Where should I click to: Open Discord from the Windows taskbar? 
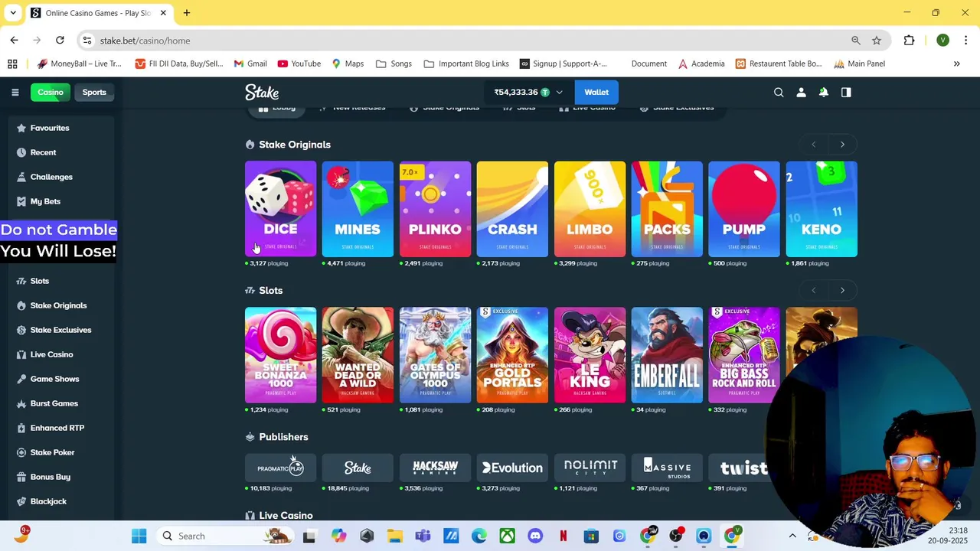535,536
